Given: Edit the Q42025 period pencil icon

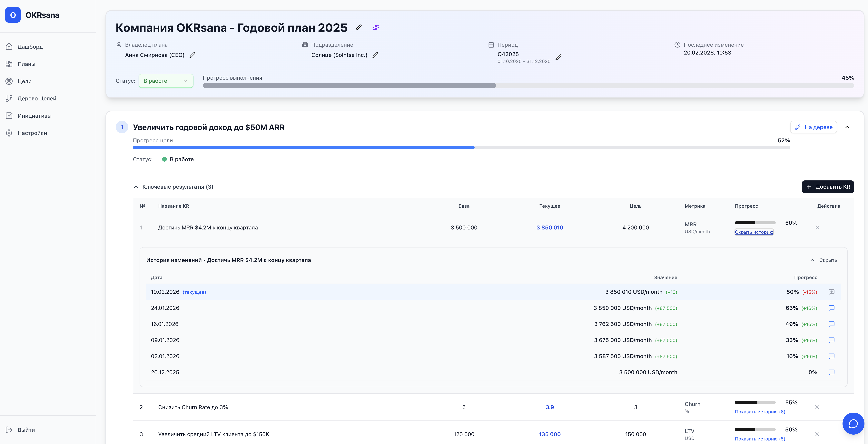Looking at the screenshot, I should point(558,57).
